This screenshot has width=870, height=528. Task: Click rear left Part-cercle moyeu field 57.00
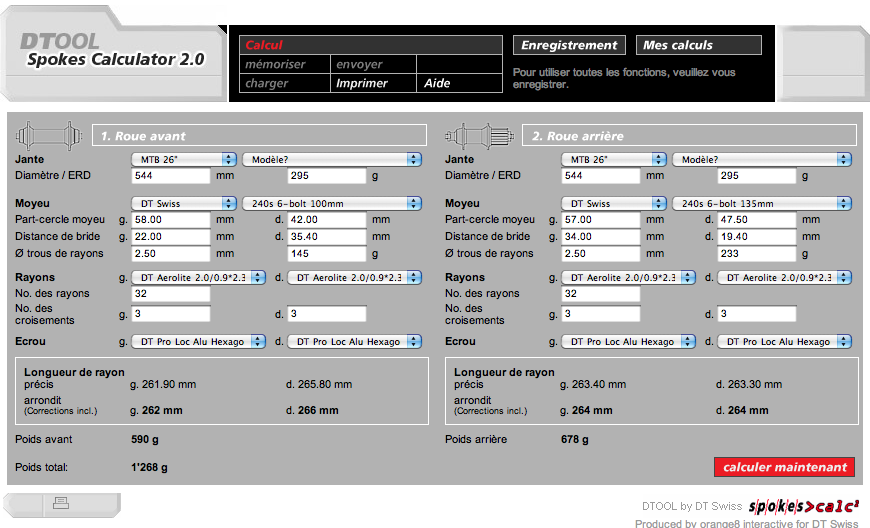601,220
